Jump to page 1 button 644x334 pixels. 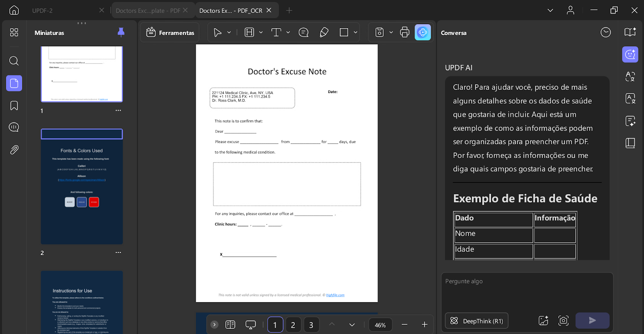275,325
